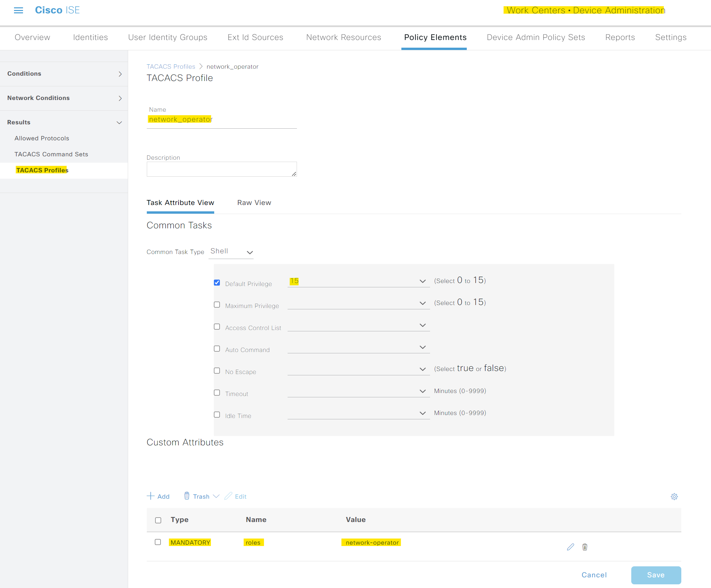Image resolution: width=711 pixels, height=588 pixels.
Task: Open the Default Privilege value dropdown
Action: [x=359, y=281]
